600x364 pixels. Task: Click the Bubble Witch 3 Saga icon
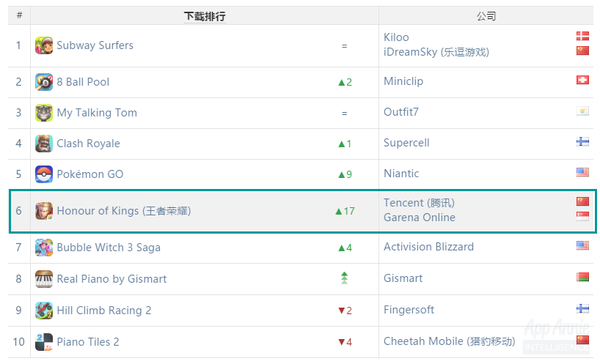pos(44,248)
